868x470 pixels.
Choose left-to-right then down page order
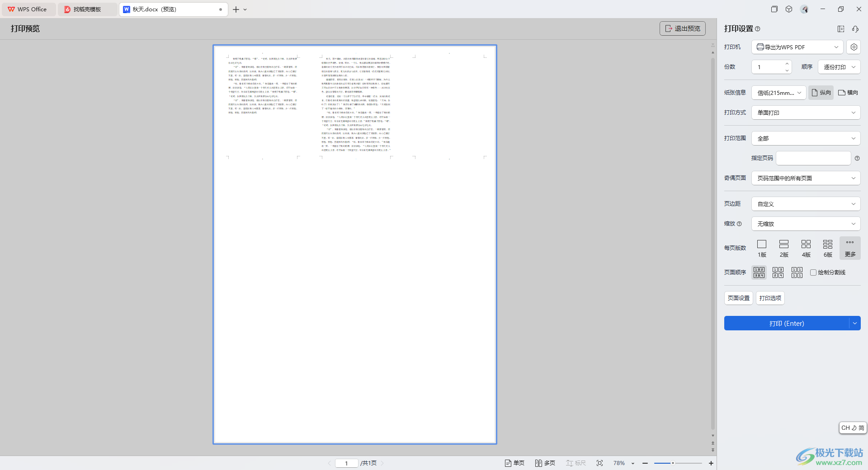pyautogui.click(x=759, y=273)
